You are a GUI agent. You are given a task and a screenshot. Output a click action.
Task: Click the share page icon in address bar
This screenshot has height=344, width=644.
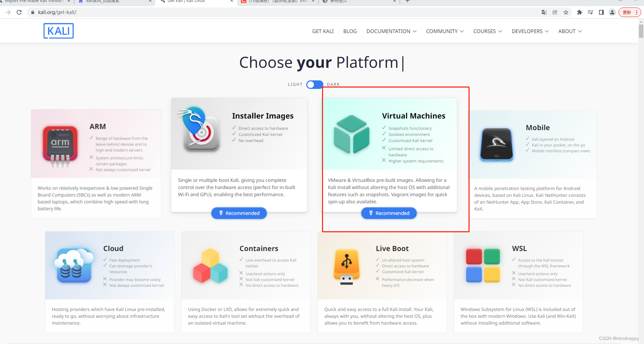point(555,12)
